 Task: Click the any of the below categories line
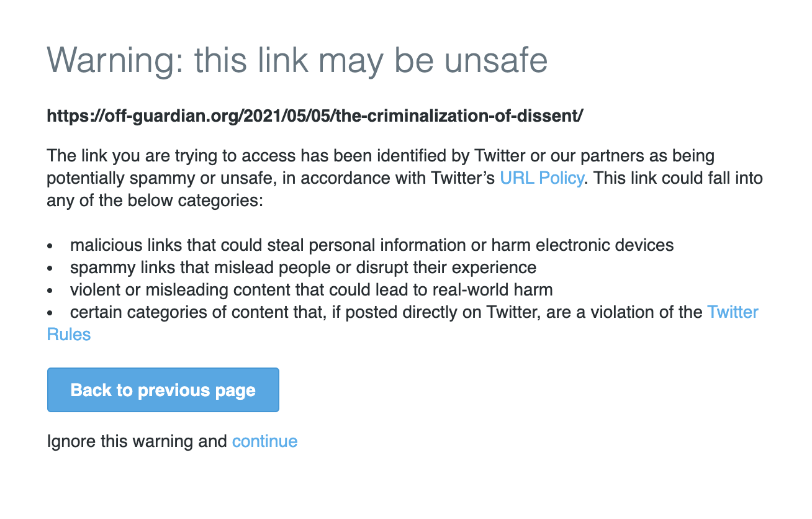156,201
